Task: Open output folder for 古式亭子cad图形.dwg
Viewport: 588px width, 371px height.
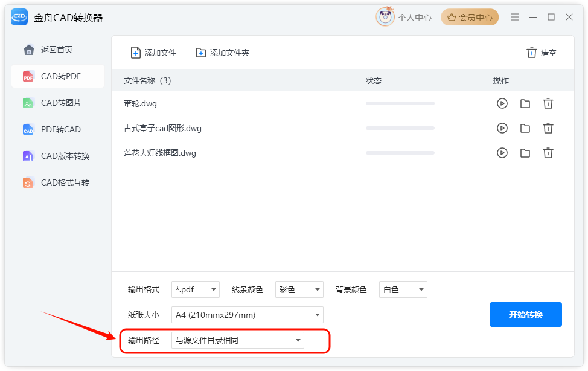Action: point(525,129)
